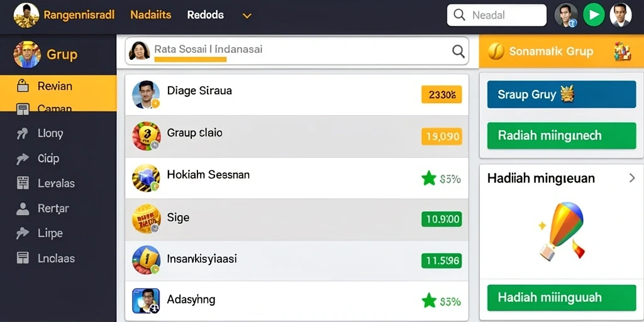Open the Diage Siraua list row
Screen dimensions: 644x322
(x=297, y=94)
